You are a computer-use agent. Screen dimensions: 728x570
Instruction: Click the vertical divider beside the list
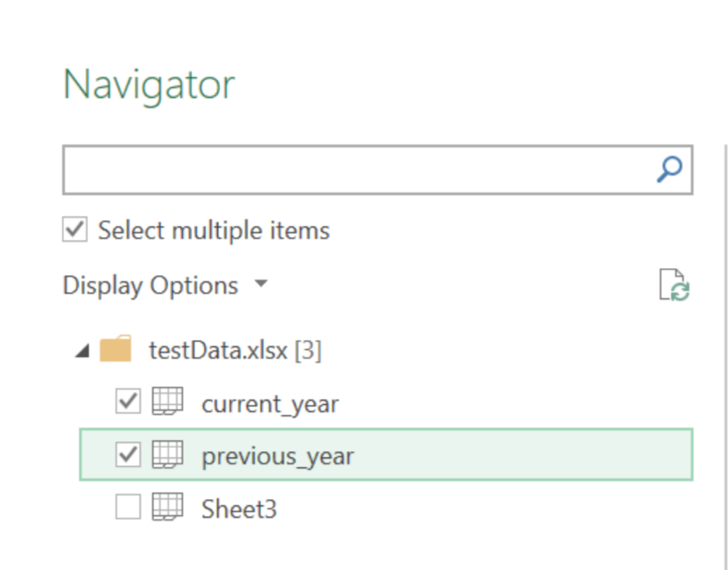click(x=725, y=358)
